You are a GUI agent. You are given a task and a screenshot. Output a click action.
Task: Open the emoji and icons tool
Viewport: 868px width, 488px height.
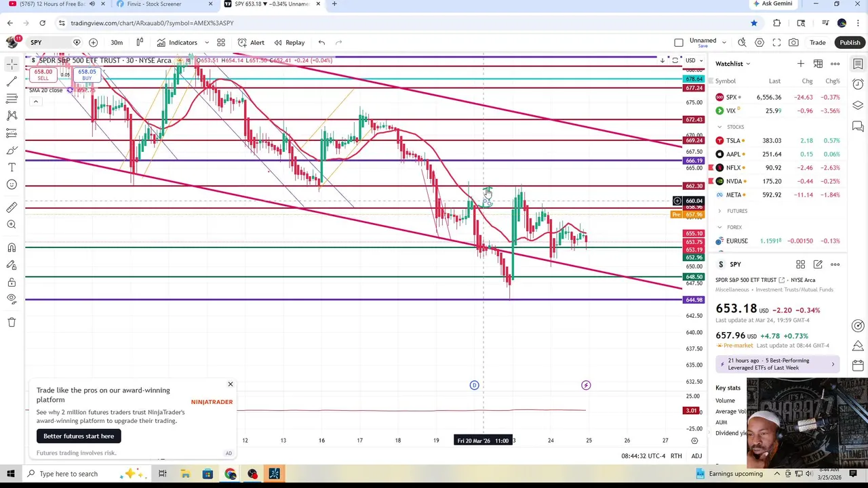12,184
